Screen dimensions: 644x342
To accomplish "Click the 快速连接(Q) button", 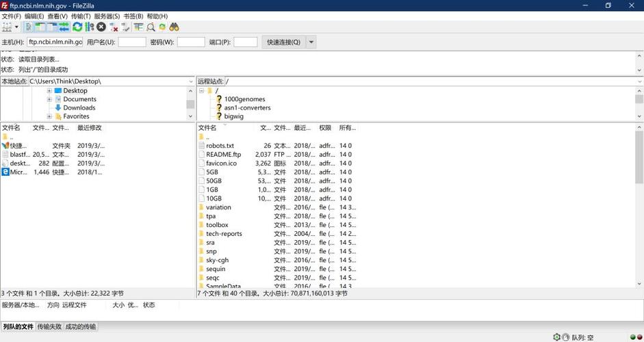I will pos(284,42).
